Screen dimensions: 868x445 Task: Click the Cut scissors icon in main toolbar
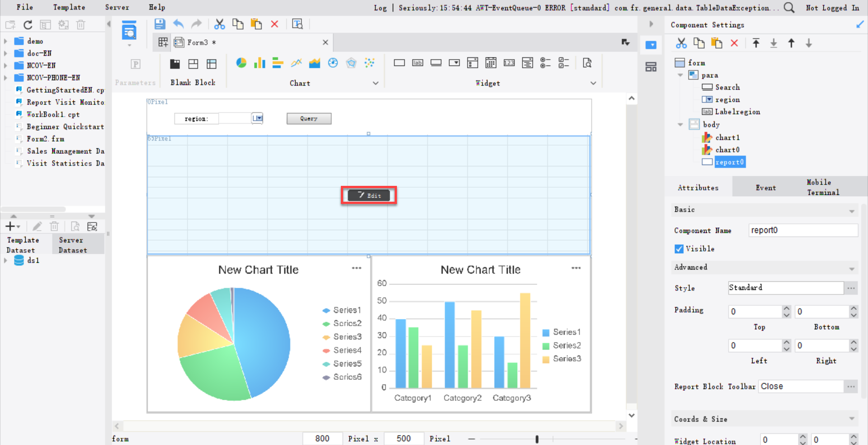tap(219, 24)
